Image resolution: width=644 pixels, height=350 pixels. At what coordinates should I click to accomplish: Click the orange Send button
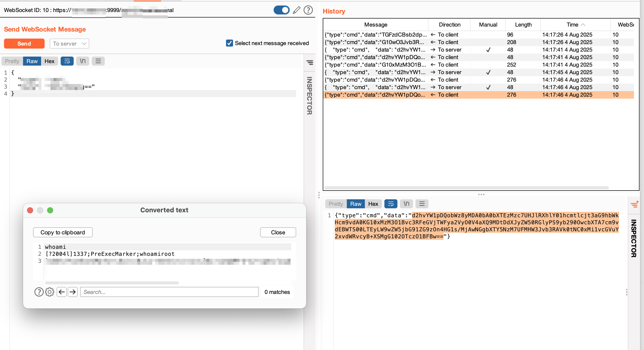pos(24,44)
